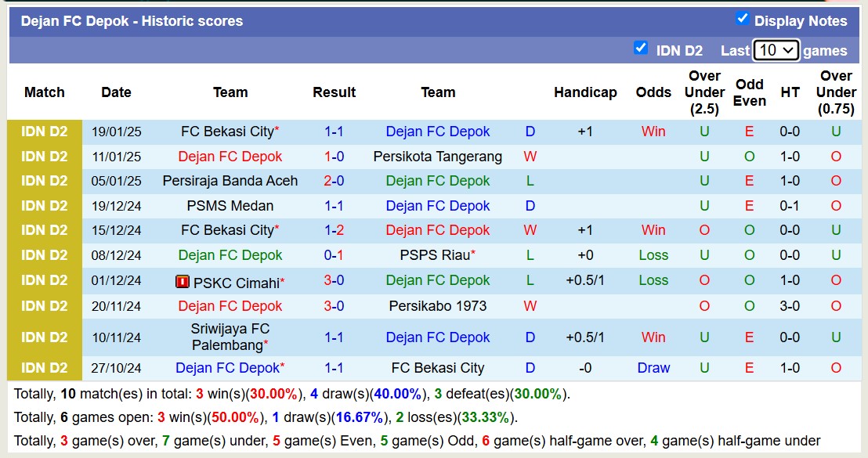Click the Over Under (2.5) column header
The height and width of the screenshot is (458, 868).
tap(704, 92)
